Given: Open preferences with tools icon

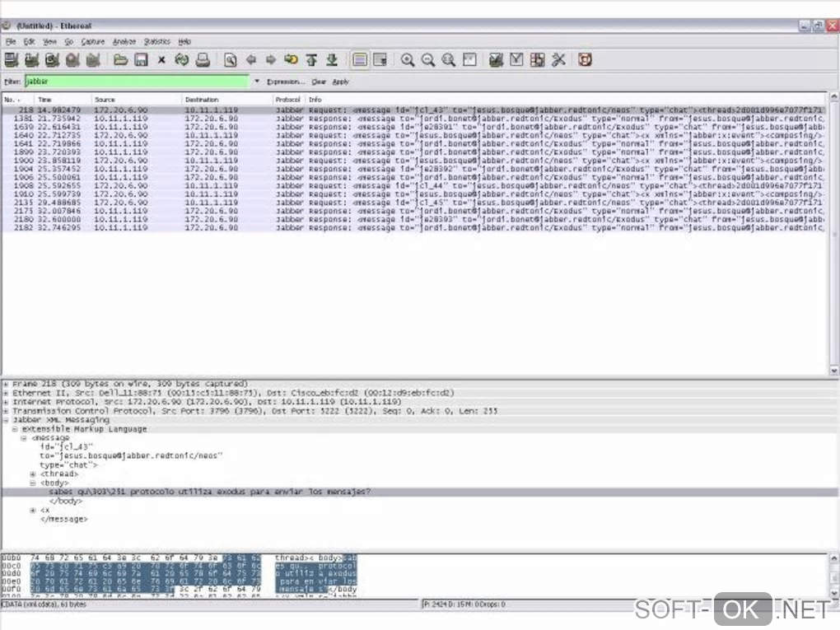Looking at the screenshot, I should pyautogui.click(x=558, y=60).
